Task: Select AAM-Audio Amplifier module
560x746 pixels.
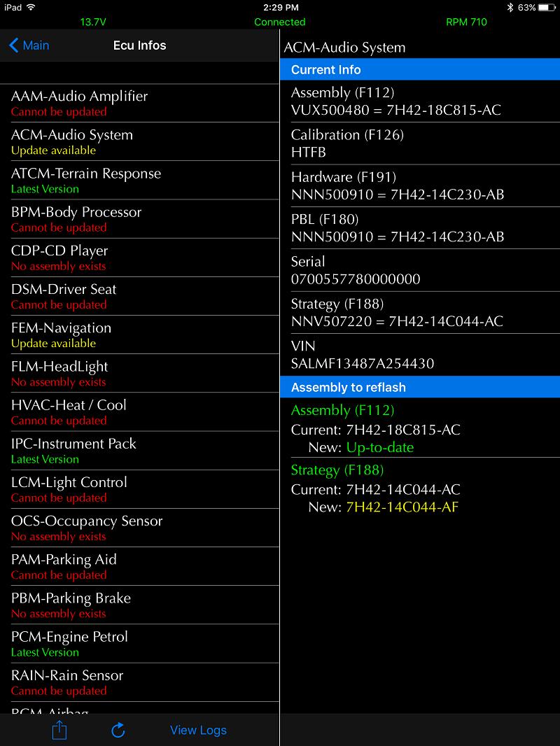Action: click(139, 103)
